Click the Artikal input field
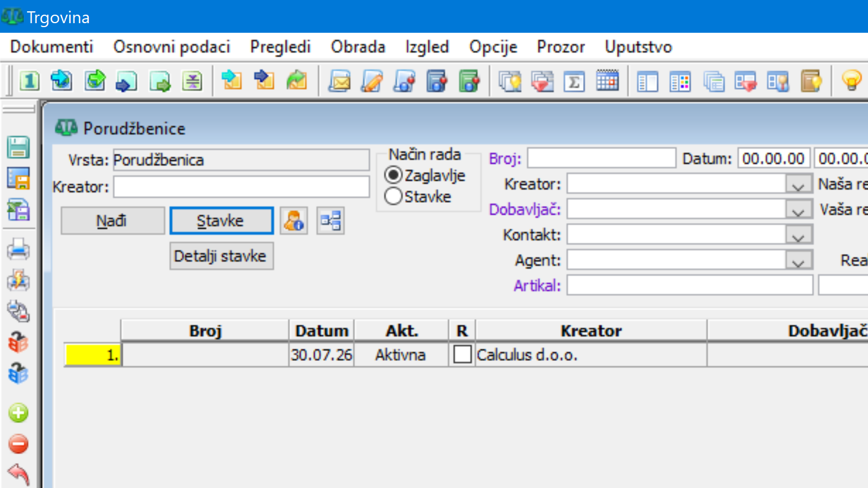Screen dimensions: 868x488 click(x=689, y=285)
